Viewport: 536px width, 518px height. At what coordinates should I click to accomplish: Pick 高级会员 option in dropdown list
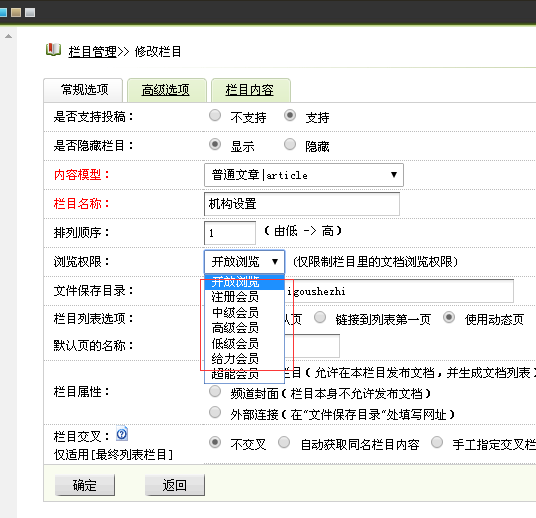(244, 328)
